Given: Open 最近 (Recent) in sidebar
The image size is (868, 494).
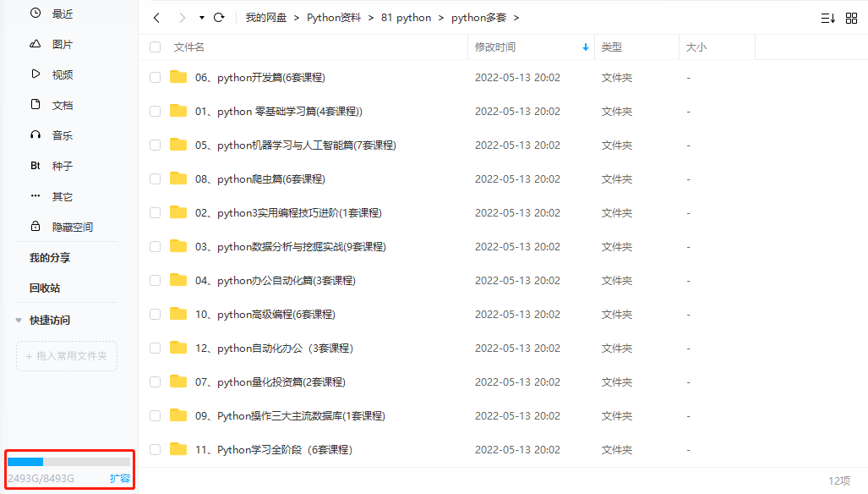Looking at the screenshot, I should point(35,14).
